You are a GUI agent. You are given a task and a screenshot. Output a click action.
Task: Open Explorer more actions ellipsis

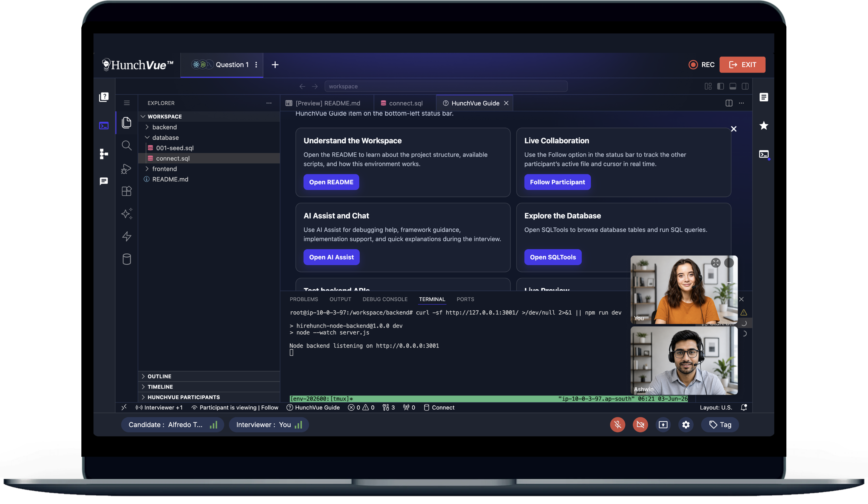(269, 103)
